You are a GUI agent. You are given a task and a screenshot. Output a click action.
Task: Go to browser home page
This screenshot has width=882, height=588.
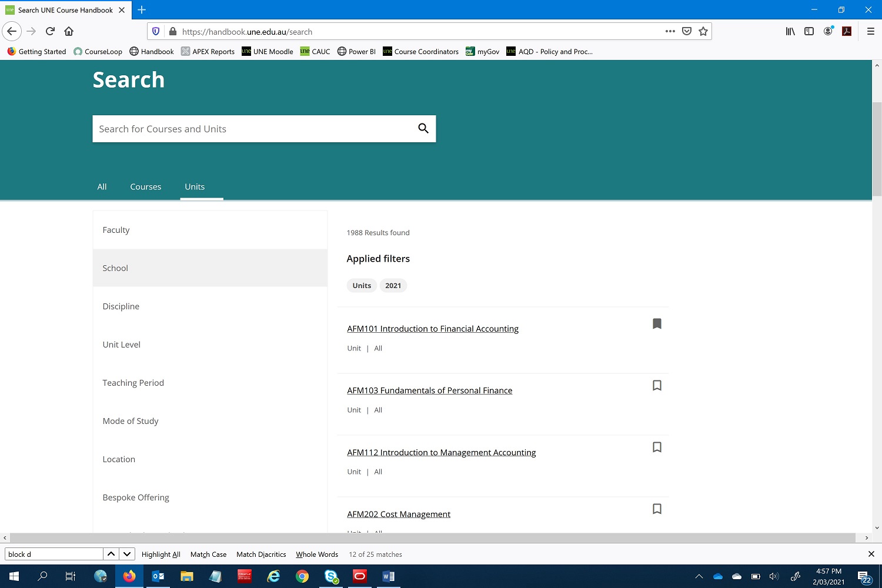[x=69, y=31]
